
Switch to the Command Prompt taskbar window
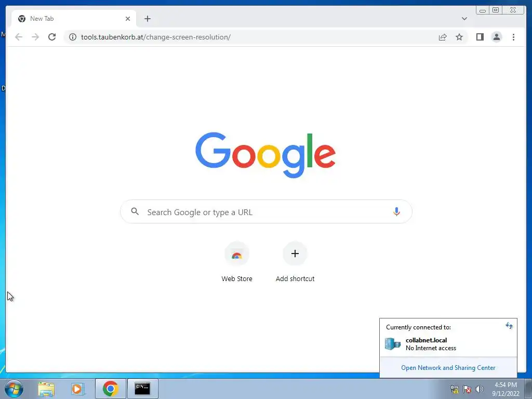[x=142, y=389]
